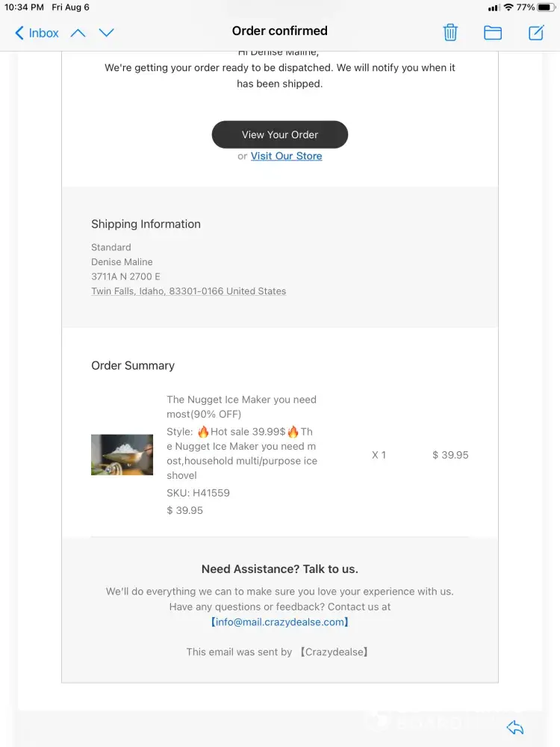Tap the status bar clock showing 10:34 PM
Viewport: 560px width, 747px height.
24,7
